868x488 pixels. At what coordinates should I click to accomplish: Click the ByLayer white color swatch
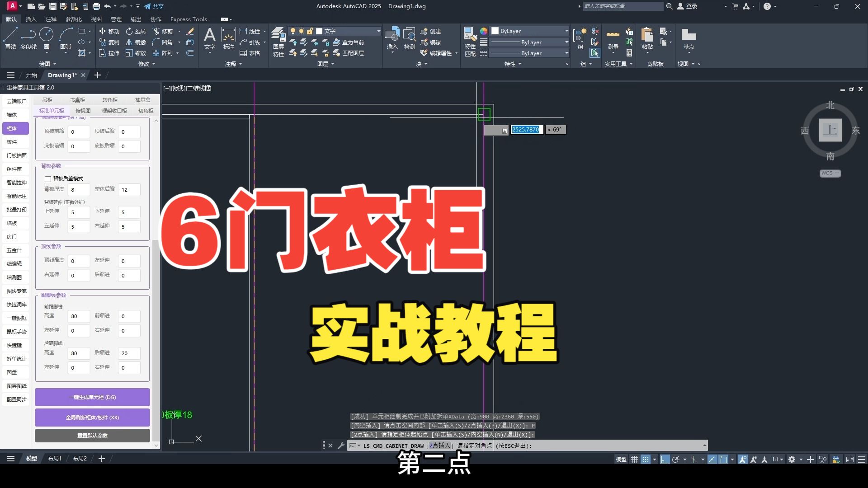[x=495, y=31]
